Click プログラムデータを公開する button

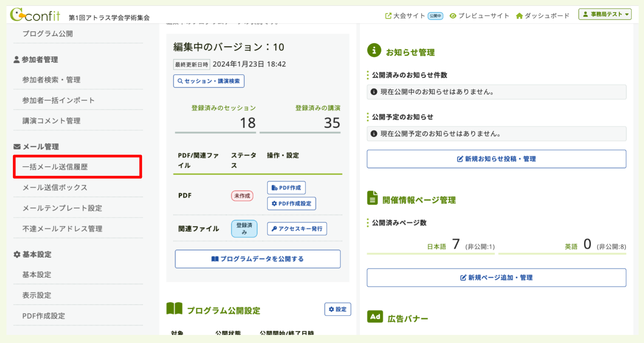[x=258, y=259]
